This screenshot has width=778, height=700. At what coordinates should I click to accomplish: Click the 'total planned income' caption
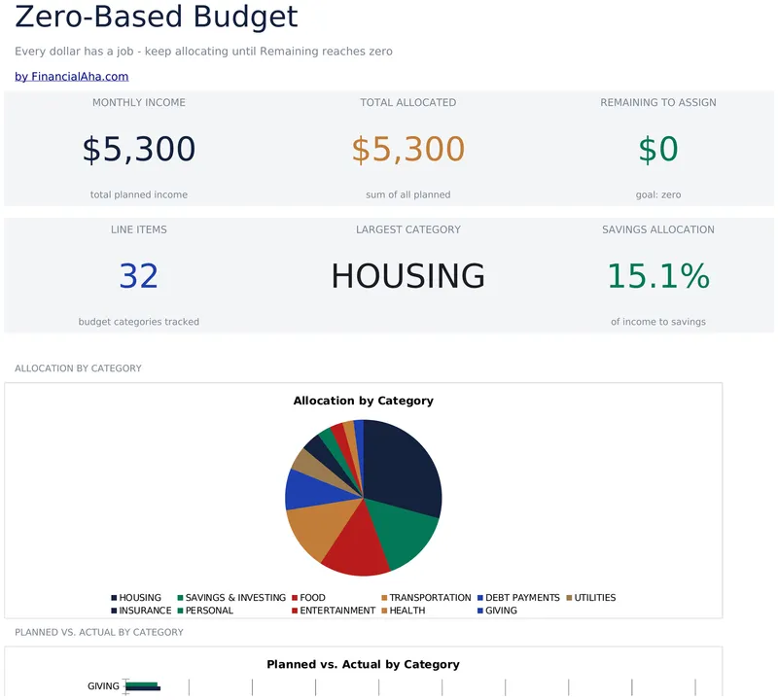139,194
